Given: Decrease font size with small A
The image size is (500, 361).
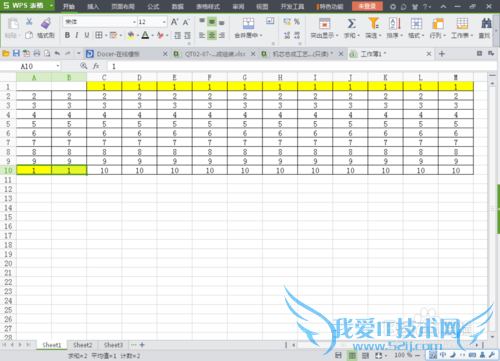Looking at the screenshot, I should point(186,22).
